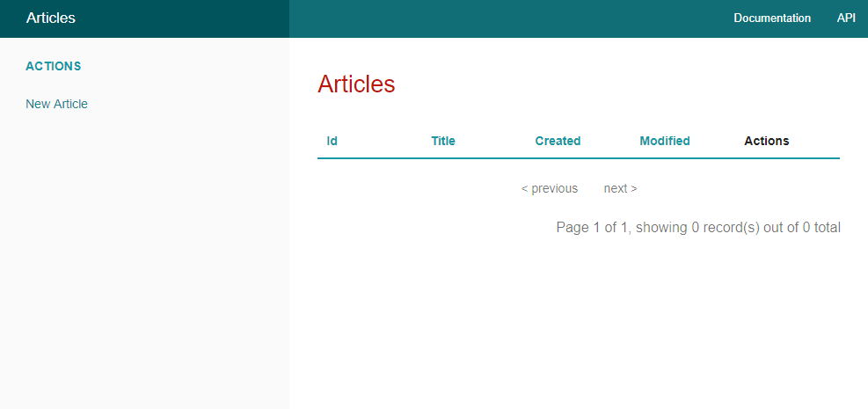Go to the next page
This screenshot has height=409, width=868.
(x=620, y=188)
